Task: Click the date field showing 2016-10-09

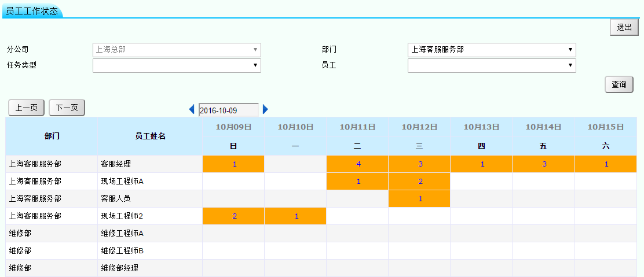Action: pos(228,110)
